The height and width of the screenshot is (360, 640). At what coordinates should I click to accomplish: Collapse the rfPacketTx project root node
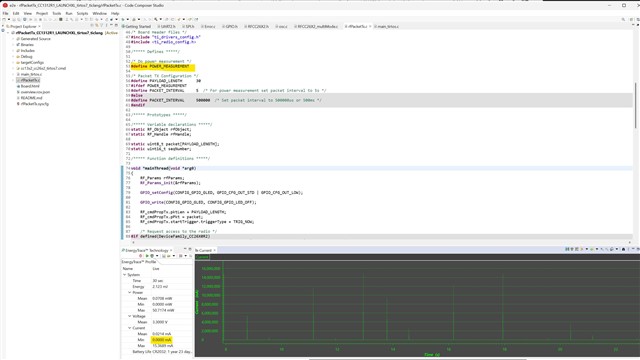point(8,33)
